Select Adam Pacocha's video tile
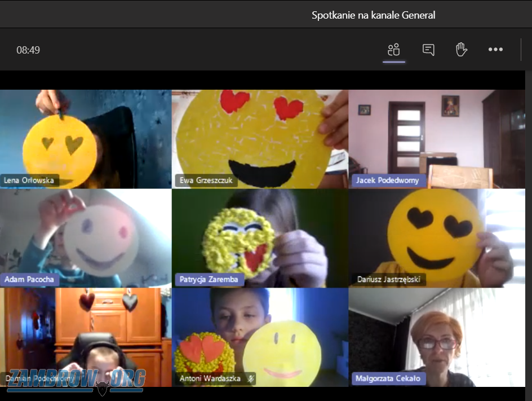 click(85, 237)
